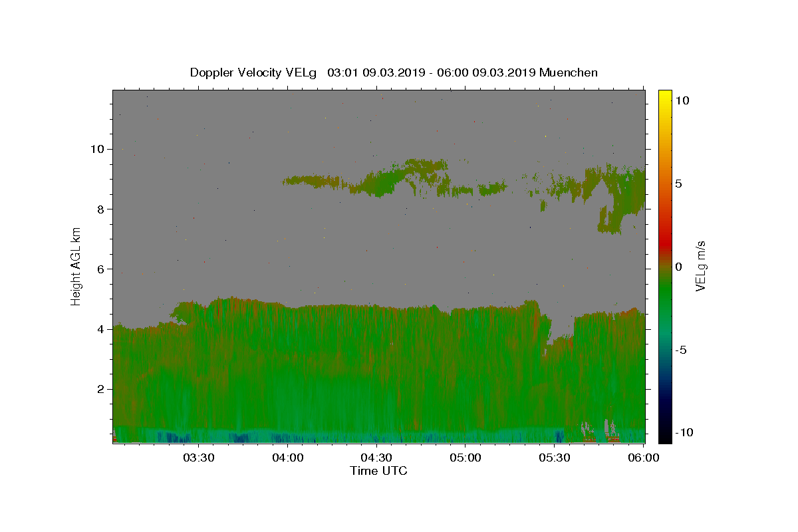Click the 'Time UTC' axis title

[x=378, y=471]
